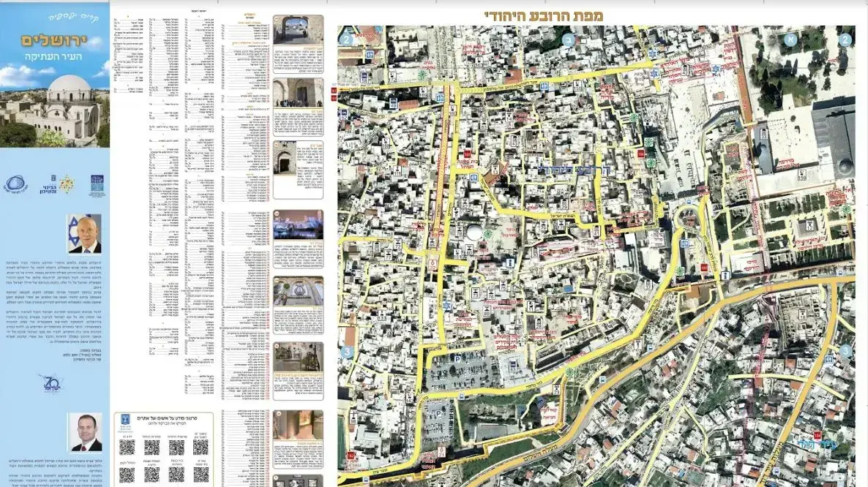Click the circled א grid marker
This screenshot has width=868, height=487.
click(x=791, y=39)
